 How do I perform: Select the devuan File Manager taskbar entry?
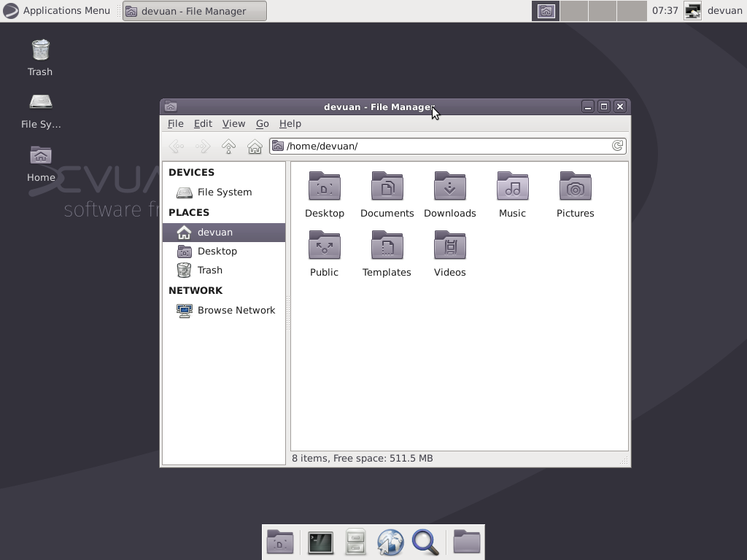click(x=194, y=10)
